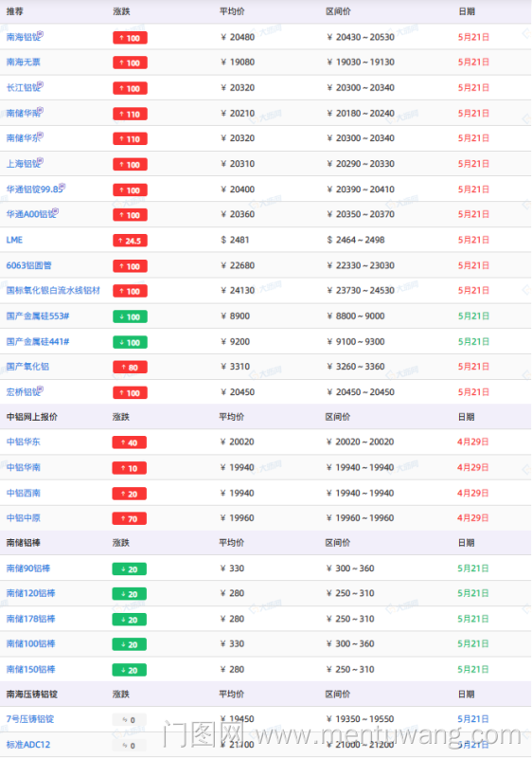Select 国标氧化银白流水线铝材 link
This screenshot has width=532, height=758.
(x=53, y=291)
